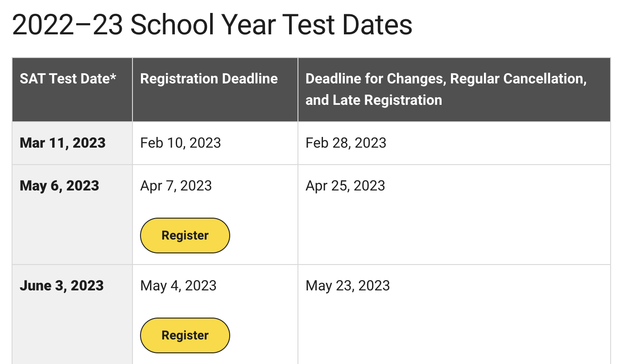
Task: Select the 'Mar 11, 2023' test date cell
Action: coord(62,143)
